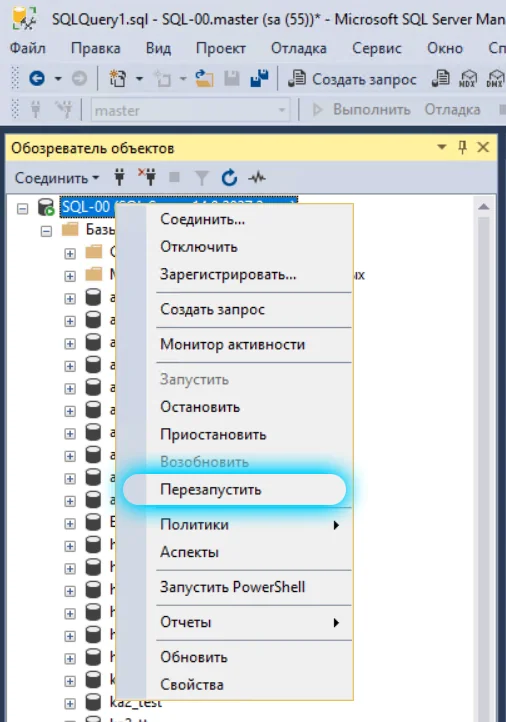Expand the kaz_test database node
This screenshot has height=722, width=506.
(x=70, y=704)
